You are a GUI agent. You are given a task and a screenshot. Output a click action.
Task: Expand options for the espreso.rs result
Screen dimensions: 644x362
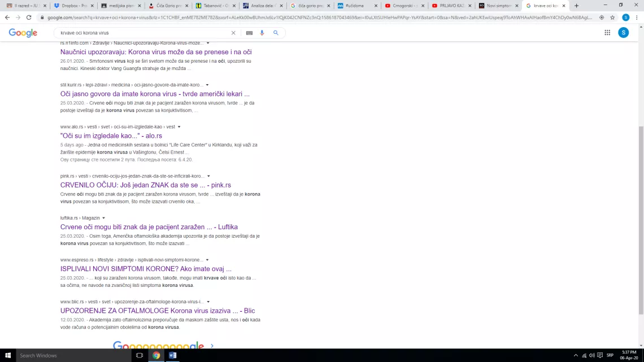[x=207, y=260]
